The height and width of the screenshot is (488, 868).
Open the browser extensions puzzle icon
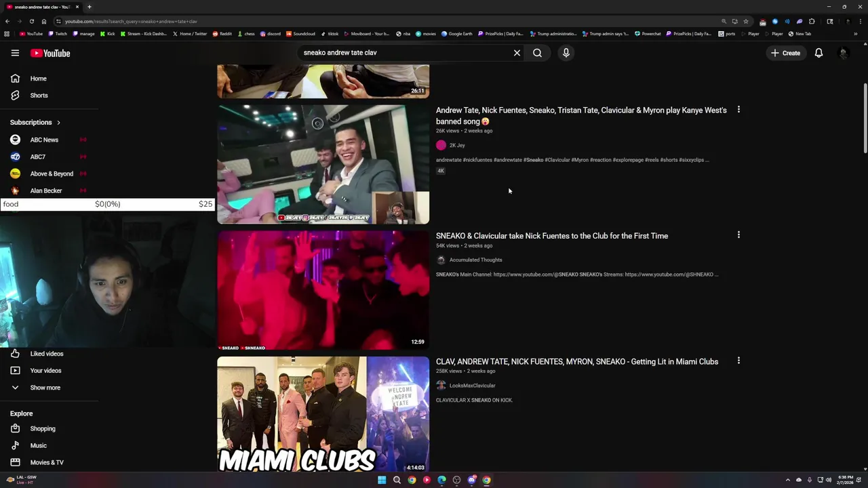point(812,21)
